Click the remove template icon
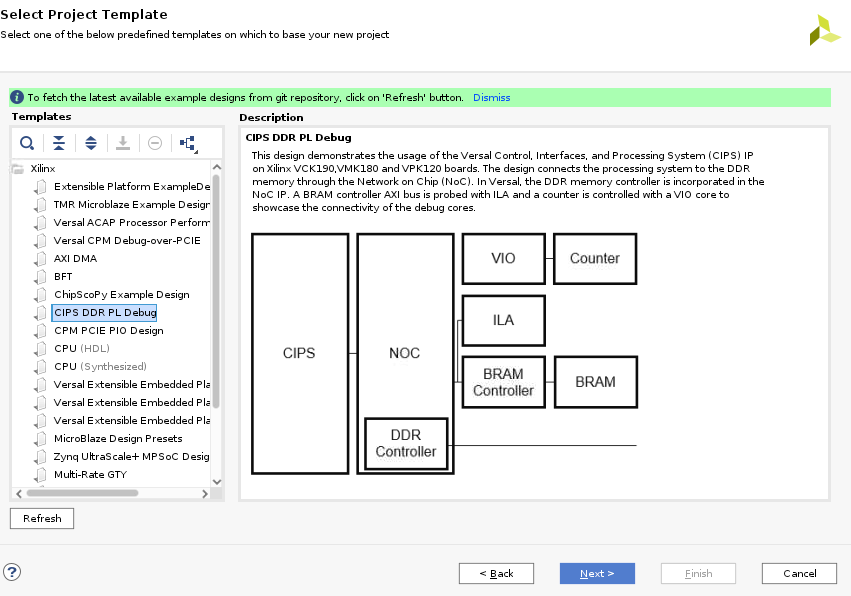 (x=155, y=143)
